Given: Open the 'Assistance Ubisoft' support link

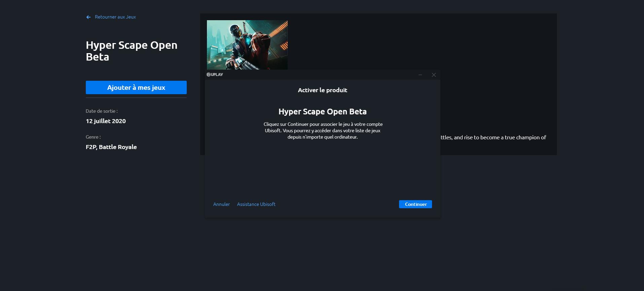Looking at the screenshot, I should [x=256, y=204].
